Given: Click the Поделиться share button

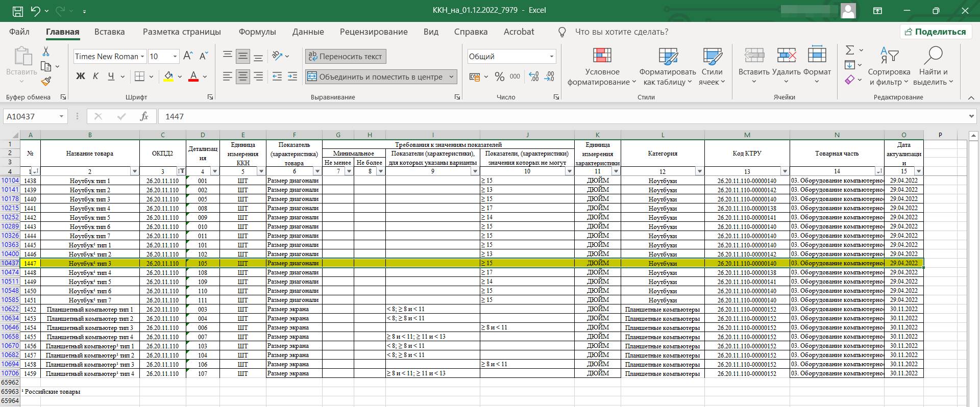Looking at the screenshot, I should (935, 32).
